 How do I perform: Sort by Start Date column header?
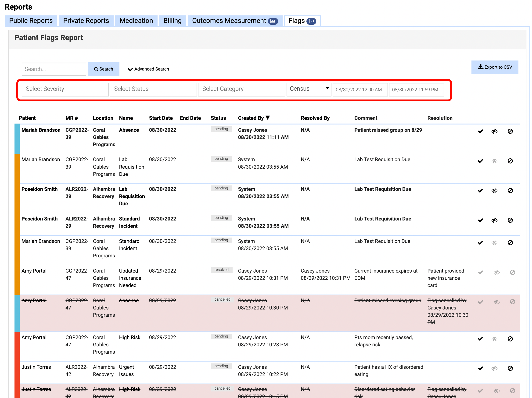click(x=161, y=118)
